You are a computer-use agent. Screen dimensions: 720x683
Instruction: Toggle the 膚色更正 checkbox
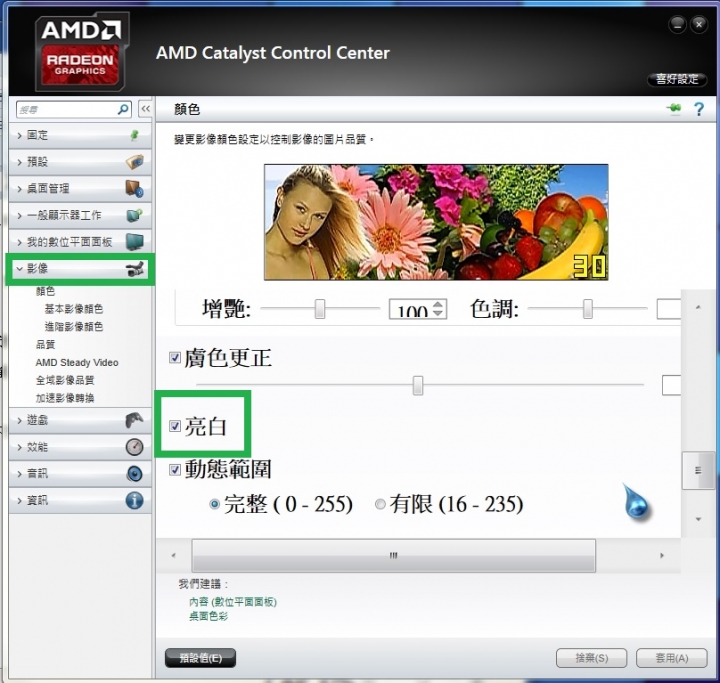click(x=174, y=357)
